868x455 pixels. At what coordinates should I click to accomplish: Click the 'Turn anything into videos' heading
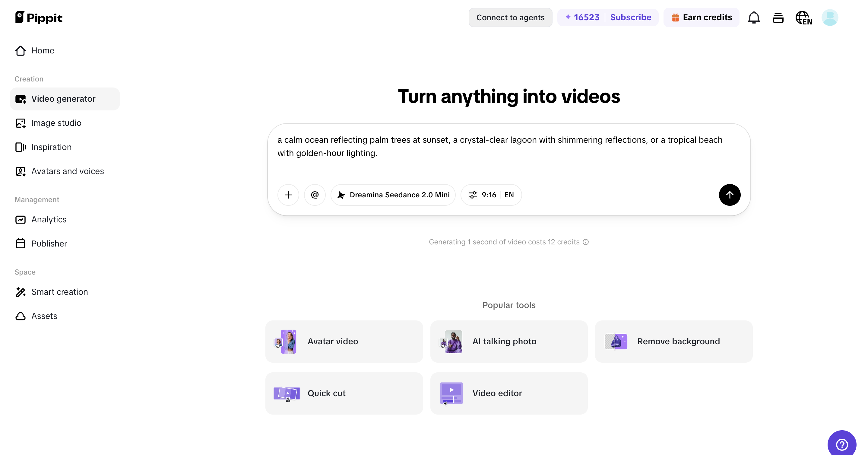click(x=509, y=97)
